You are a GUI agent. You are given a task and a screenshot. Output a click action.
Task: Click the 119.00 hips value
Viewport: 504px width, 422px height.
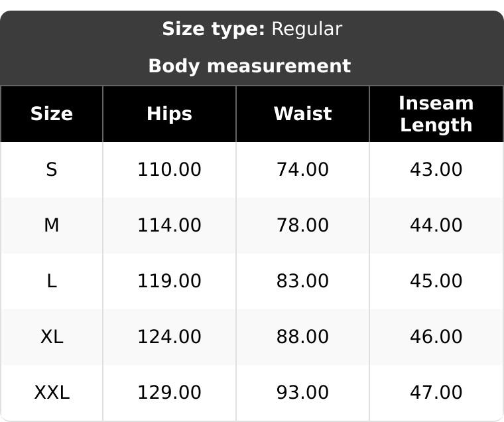pyautogui.click(x=169, y=281)
